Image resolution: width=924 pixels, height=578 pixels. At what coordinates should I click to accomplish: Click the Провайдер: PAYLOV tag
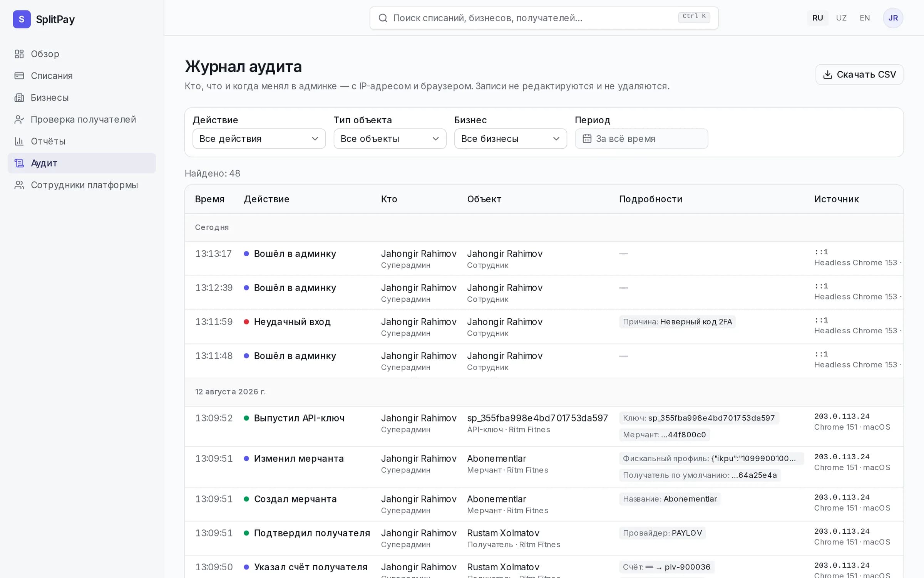click(x=662, y=533)
